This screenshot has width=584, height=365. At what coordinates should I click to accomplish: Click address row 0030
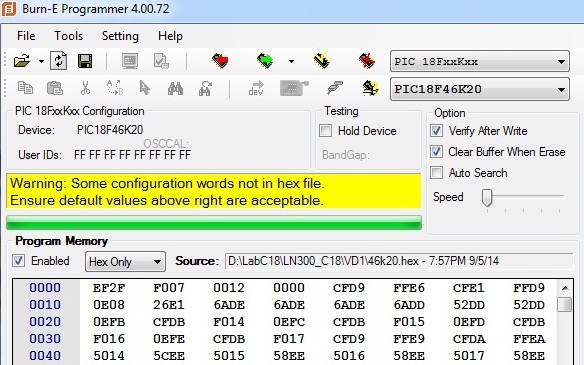tap(45, 339)
